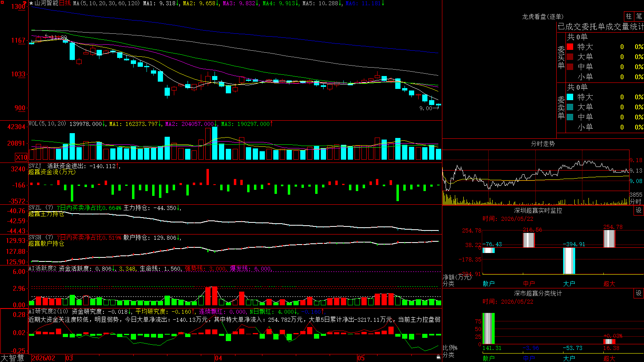Click the -76.43 散户 net amount bar

click(489, 250)
